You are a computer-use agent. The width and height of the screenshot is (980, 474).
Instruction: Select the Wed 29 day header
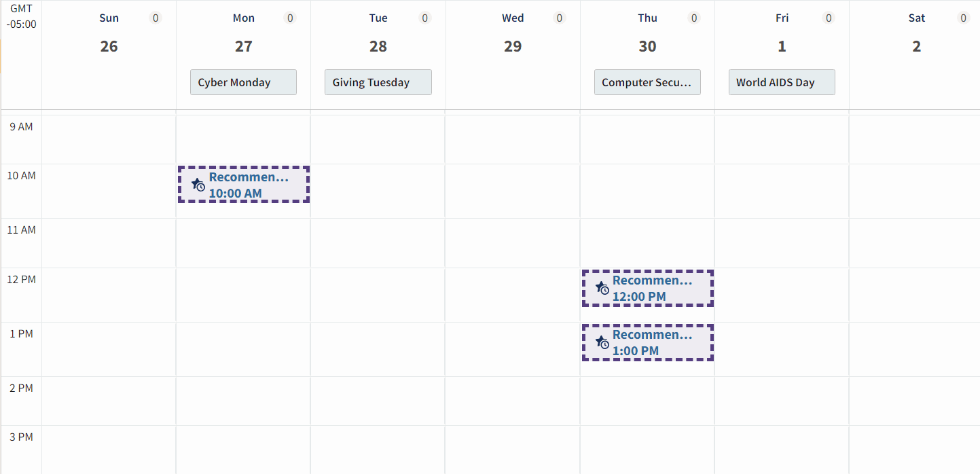coord(513,46)
